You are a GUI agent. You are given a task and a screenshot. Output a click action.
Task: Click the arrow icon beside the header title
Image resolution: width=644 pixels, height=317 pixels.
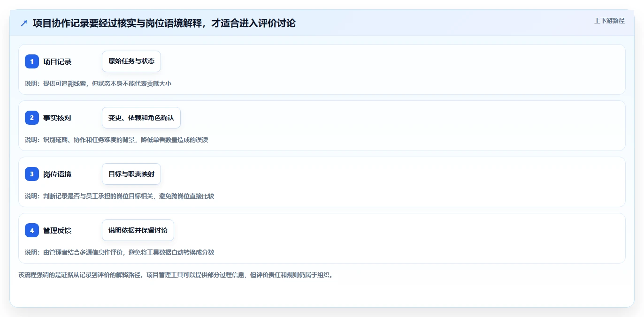[x=24, y=23]
